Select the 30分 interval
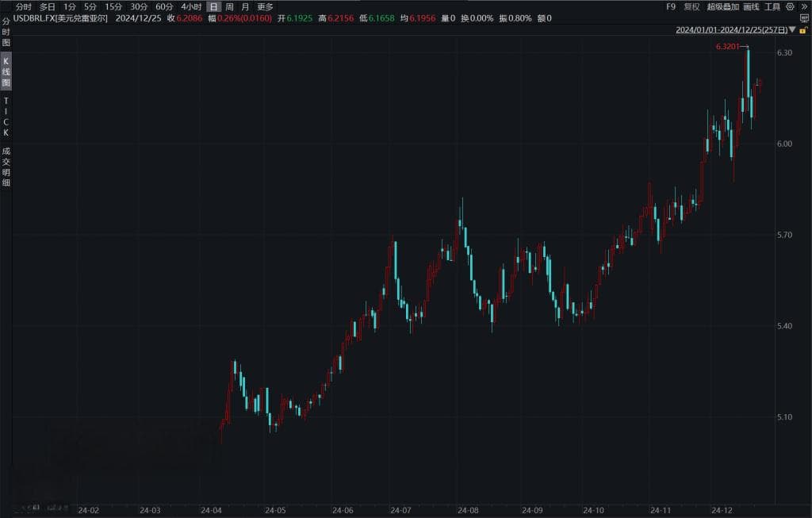Viewport: 812px width, 518px height. coord(139,6)
